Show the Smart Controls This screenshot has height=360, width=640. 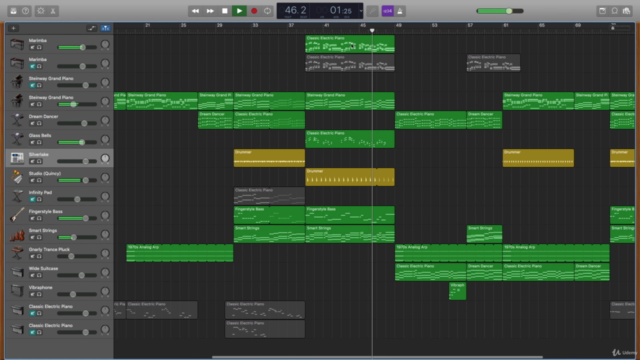pyautogui.click(x=41, y=11)
